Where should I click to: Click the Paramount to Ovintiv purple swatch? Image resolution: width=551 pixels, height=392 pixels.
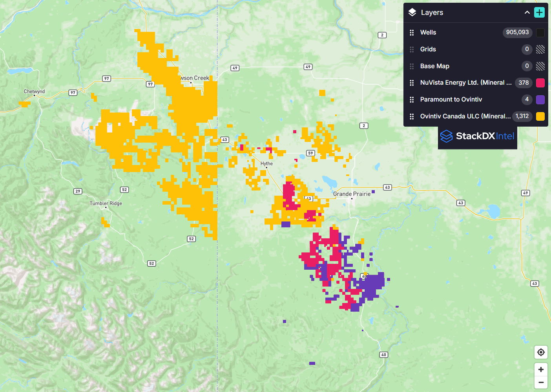coord(540,100)
